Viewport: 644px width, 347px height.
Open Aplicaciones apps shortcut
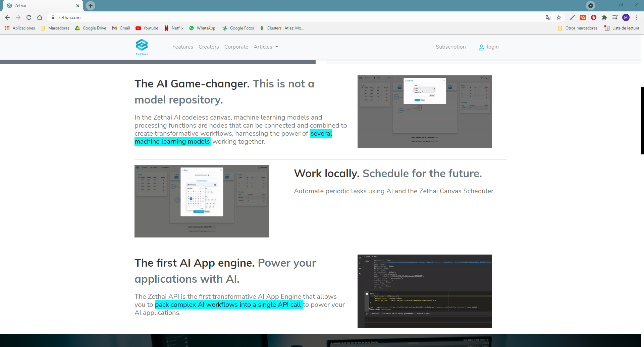(x=20, y=28)
